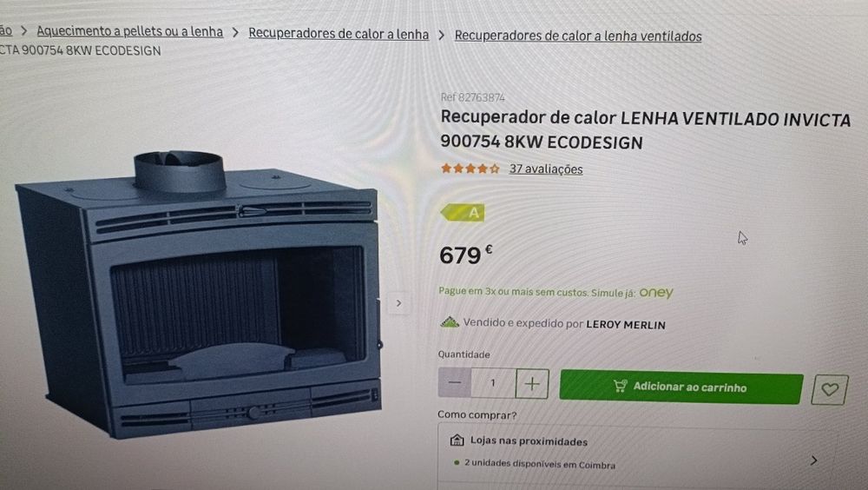Click the star rating icons
The height and width of the screenshot is (490, 868).
(470, 169)
